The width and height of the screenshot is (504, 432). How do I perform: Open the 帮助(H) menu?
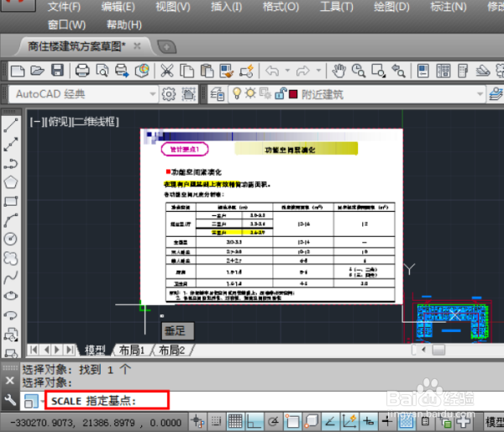[124, 24]
